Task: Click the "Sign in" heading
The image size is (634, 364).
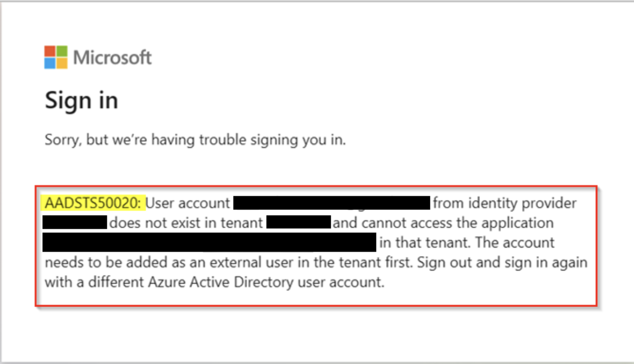Action: (x=81, y=100)
